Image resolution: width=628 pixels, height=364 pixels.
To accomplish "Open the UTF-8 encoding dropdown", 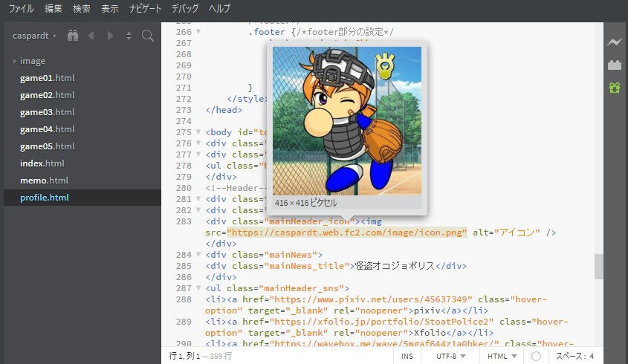I will [x=450, y=356].
